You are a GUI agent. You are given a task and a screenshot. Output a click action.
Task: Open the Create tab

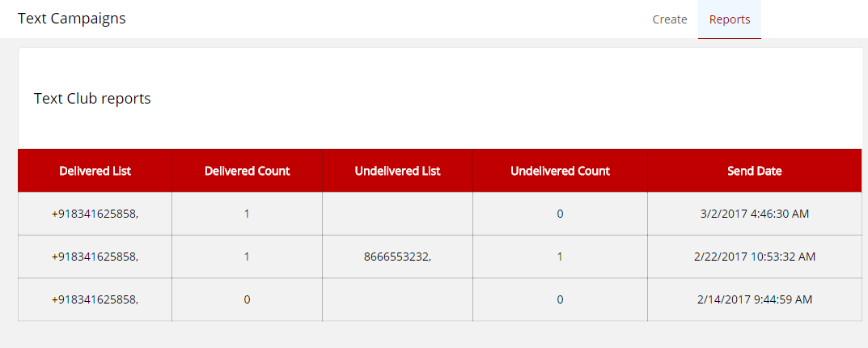[x=670, y=19]
